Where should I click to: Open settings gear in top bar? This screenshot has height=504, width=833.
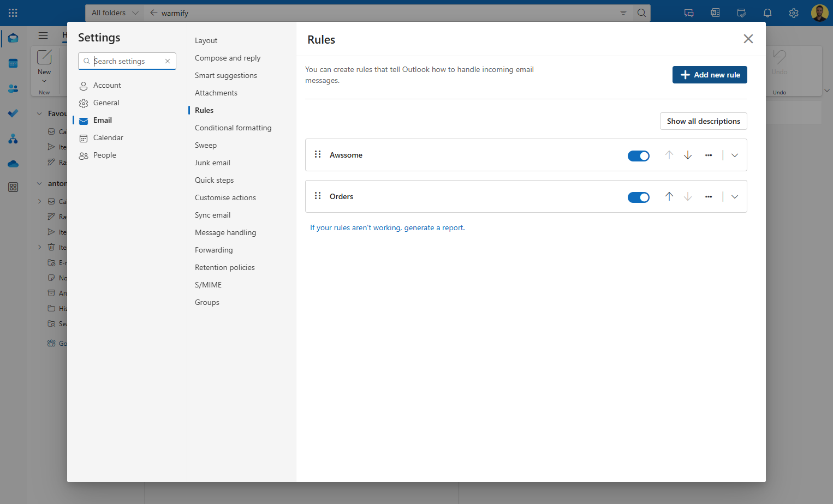tap(794, 13)
